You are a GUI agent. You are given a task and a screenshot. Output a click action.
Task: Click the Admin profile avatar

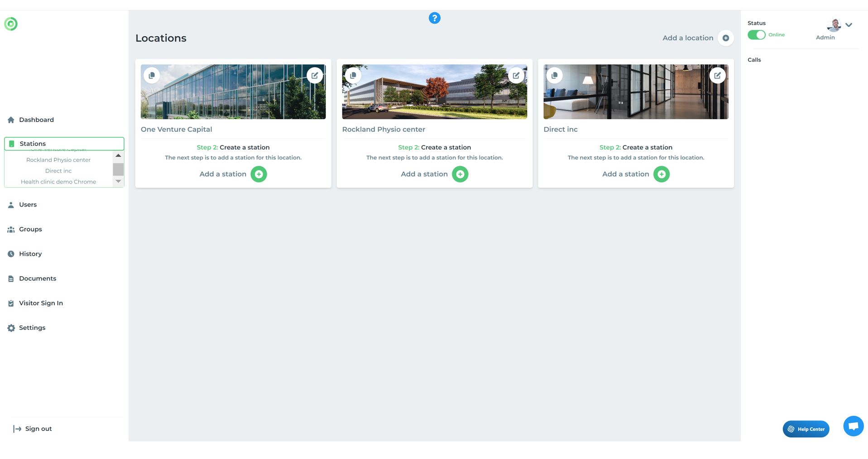coord(834,25)
